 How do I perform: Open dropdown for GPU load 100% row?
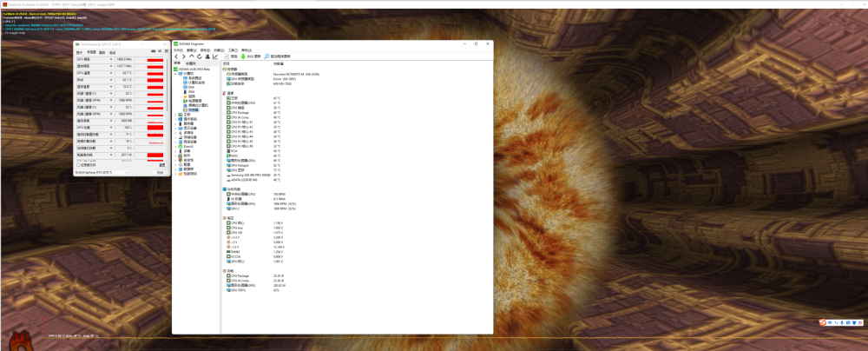coord(111,128)
